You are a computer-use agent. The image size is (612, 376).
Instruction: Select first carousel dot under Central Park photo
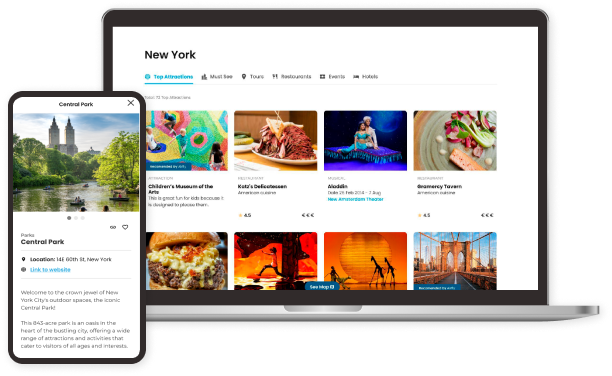[x=69, y=218]
